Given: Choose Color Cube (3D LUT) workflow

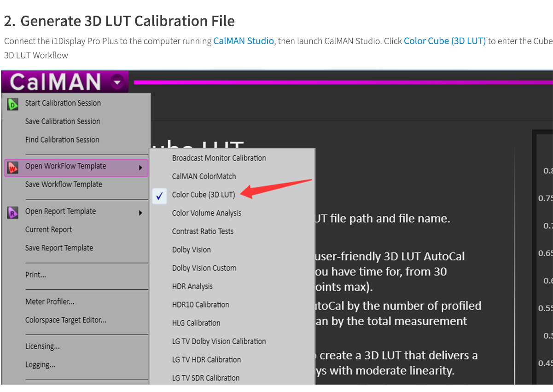Looking at the screenshot, I should point(204,195).
